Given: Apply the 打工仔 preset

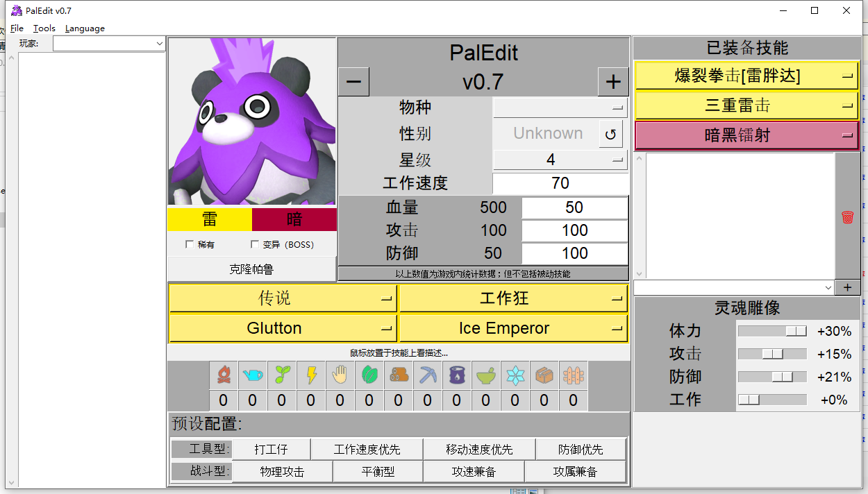Looking at the screenshot, I should click(x=271, y=450).
